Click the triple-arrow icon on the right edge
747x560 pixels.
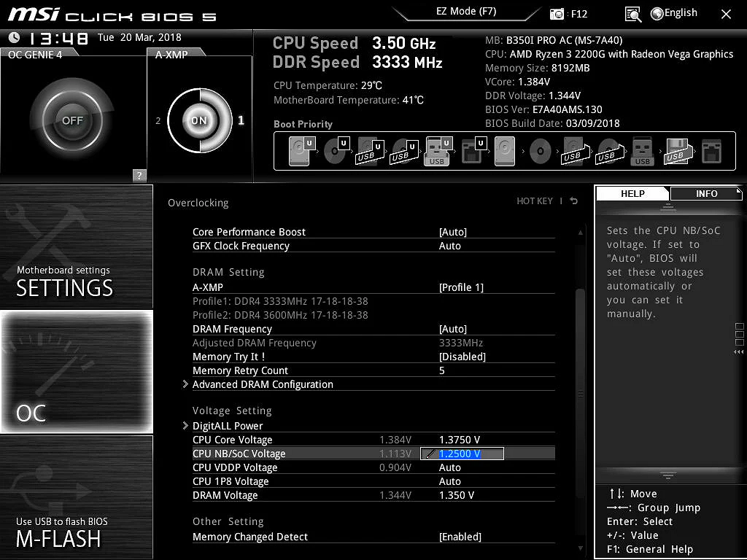point(738,352)
